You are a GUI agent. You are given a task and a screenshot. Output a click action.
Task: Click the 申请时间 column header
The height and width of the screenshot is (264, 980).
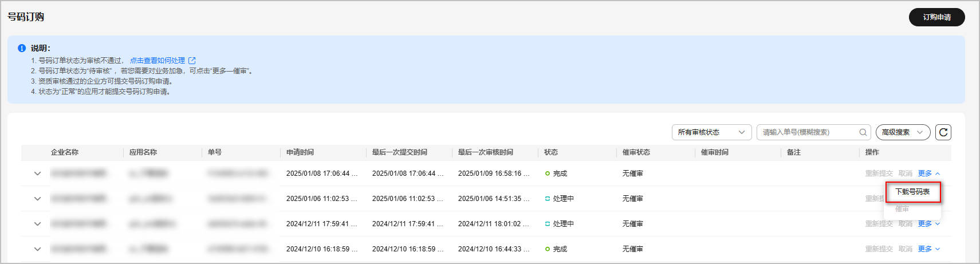(300, 152)
